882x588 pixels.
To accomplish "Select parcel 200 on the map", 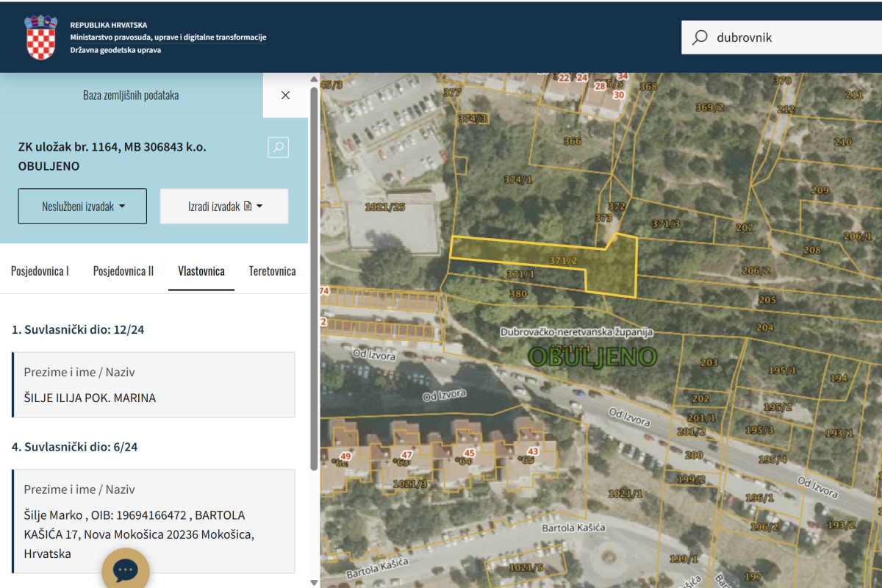I will pos(694,455).
